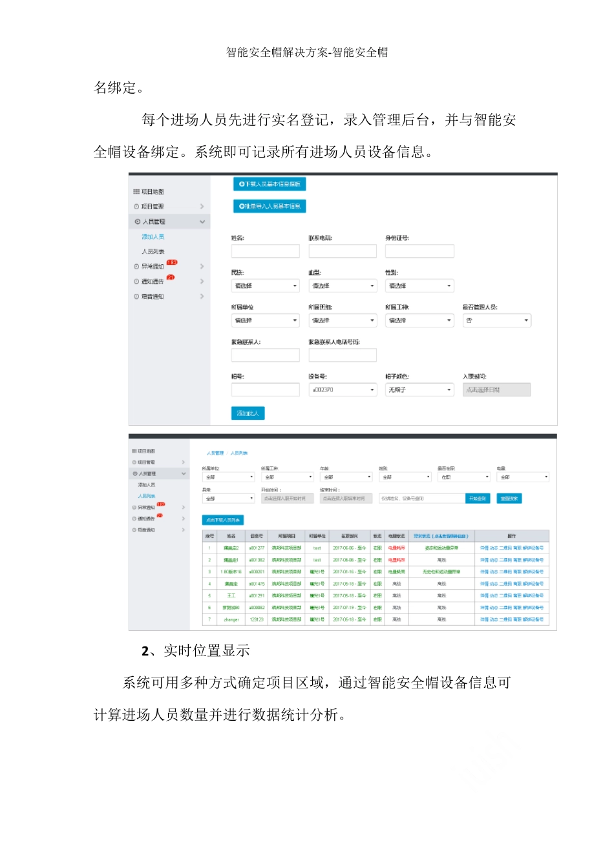Focus the emergency contact phone number field
This screenshot has width=614, height=868.
tap(343, 355)
